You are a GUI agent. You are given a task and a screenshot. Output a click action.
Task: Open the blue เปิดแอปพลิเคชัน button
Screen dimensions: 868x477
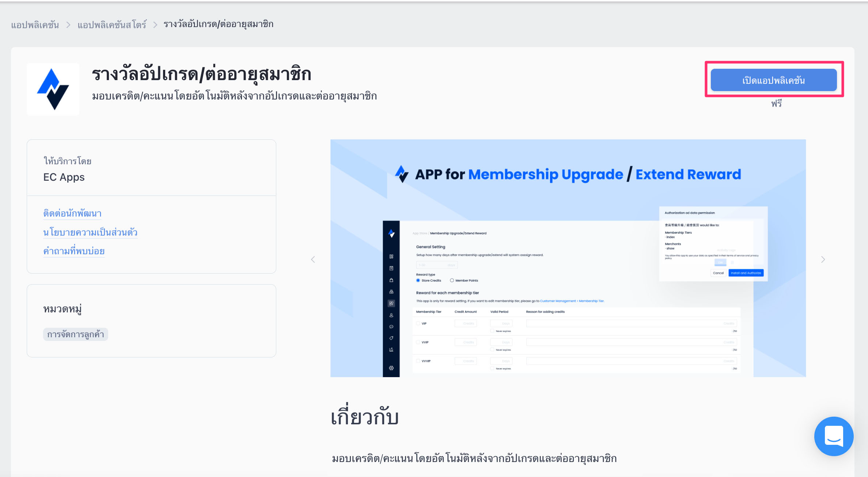coord(773,80)
